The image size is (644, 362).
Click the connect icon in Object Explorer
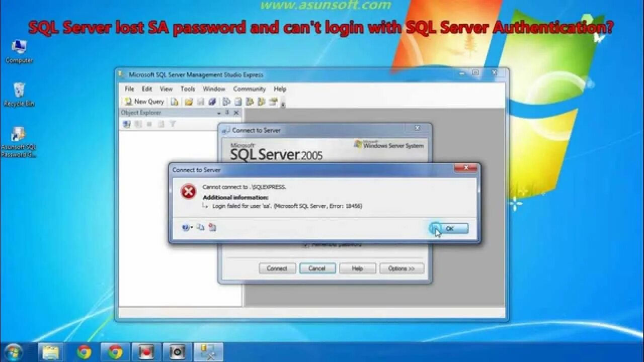point(127,124)
